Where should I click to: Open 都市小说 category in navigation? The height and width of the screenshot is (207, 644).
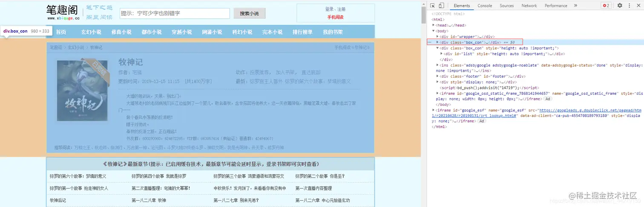[x=152, y=32]
